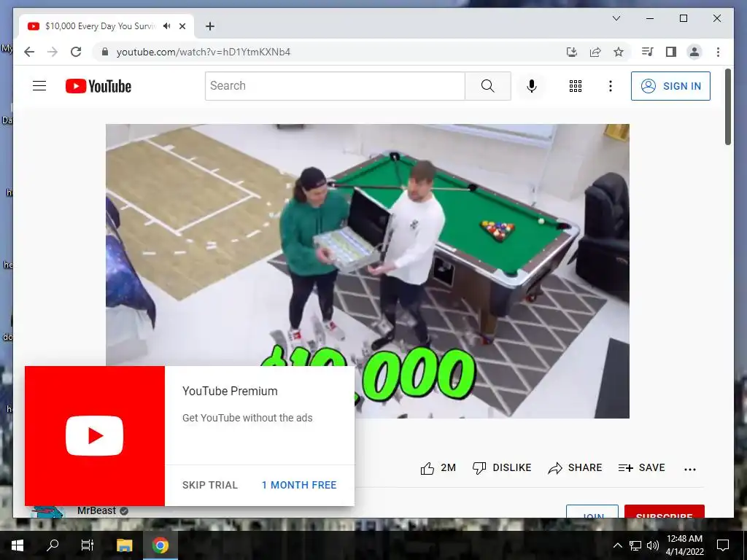Open the MrBeast channel name

97,510
